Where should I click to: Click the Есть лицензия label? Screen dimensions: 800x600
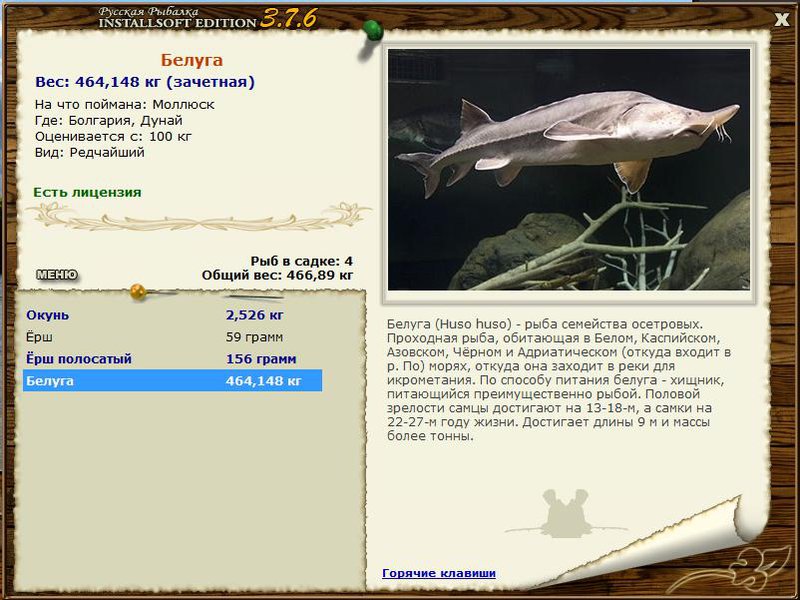tap(87, 192)
